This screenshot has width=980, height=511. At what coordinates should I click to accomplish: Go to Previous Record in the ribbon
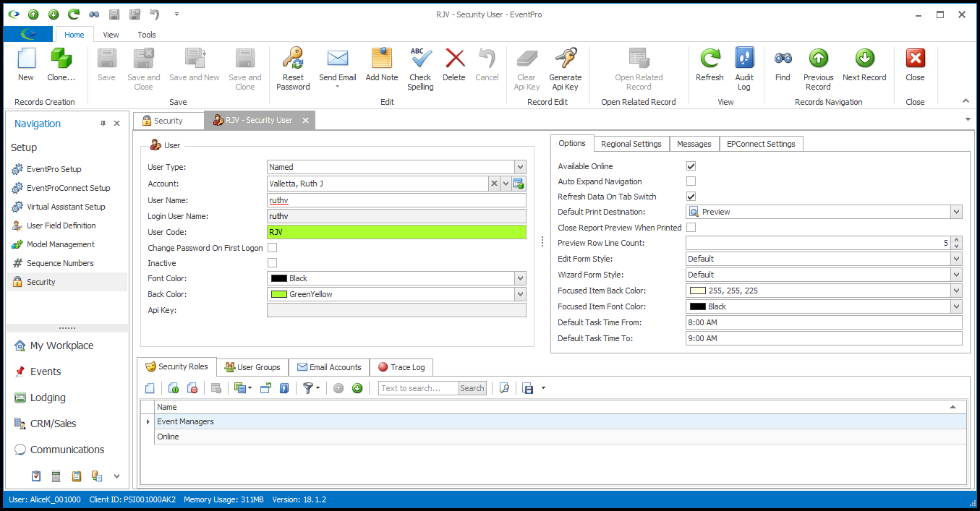818,69
